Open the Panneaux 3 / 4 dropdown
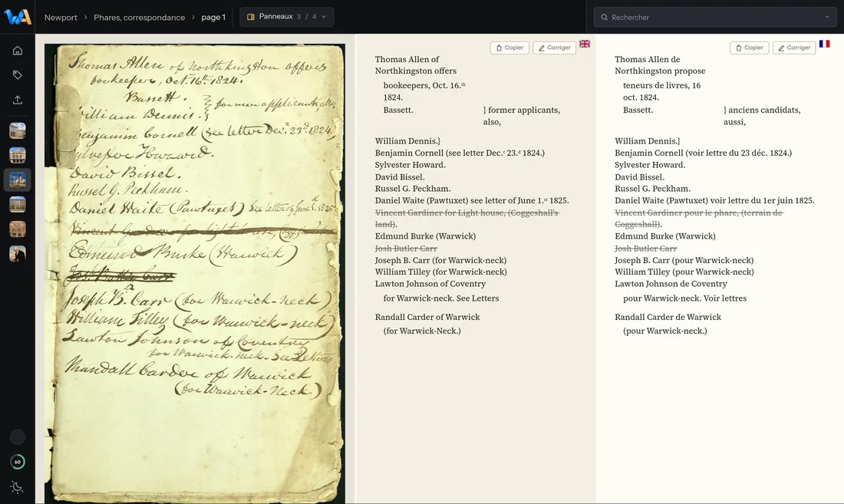The height and width of the screenshot is (504, 844). [x=286, y=17]
